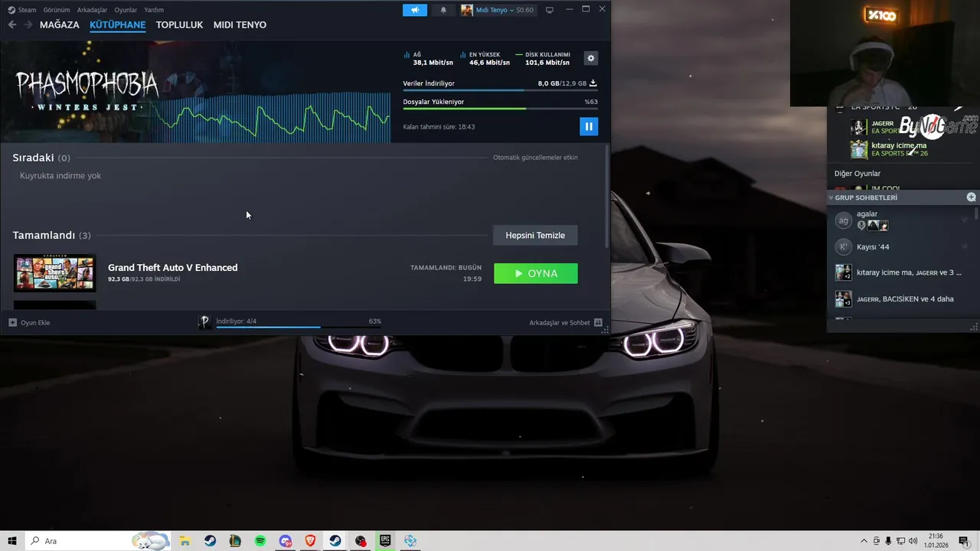Open the Grand Theft Auto V Enhanced thumbnail
Screen dimensions: 980x551
[x=55, y=273]
